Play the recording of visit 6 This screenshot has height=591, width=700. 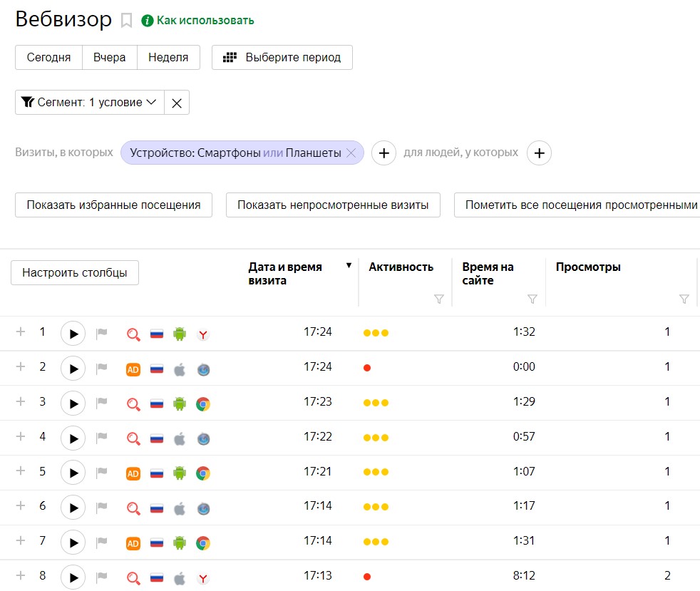coord(73,508)
